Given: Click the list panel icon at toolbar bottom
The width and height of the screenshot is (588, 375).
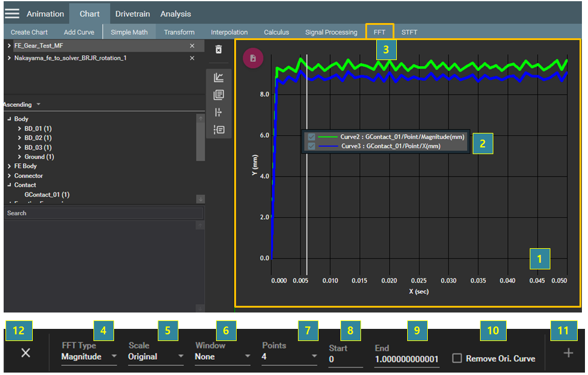Looking at the screenshot, I should (219, 129).
